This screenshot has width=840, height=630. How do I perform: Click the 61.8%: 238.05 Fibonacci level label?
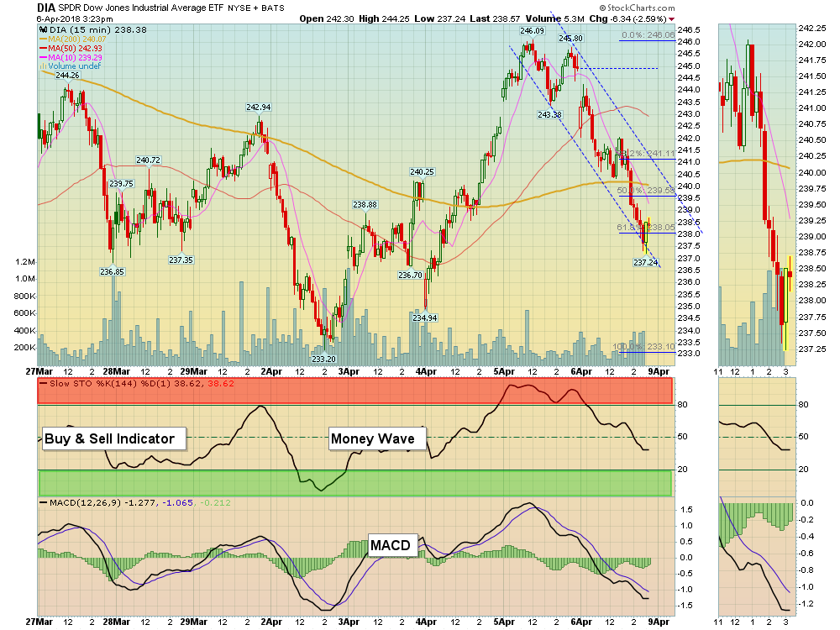point(646,228)
